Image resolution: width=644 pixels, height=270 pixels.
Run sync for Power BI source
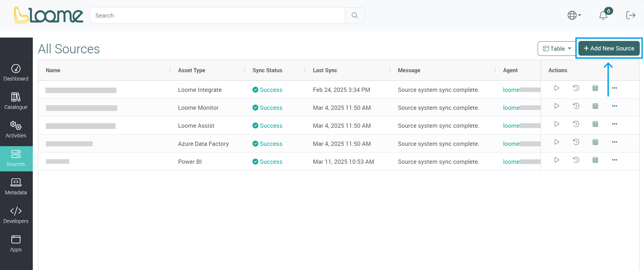tap(556, 160)
